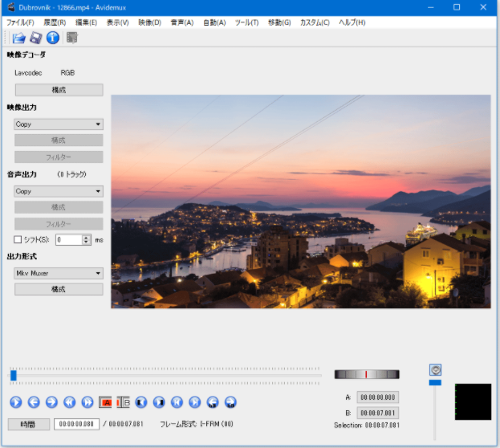Screen dimensions: 500x448
Task: Click the black audio level meter
Action: [x=473, y=401]
